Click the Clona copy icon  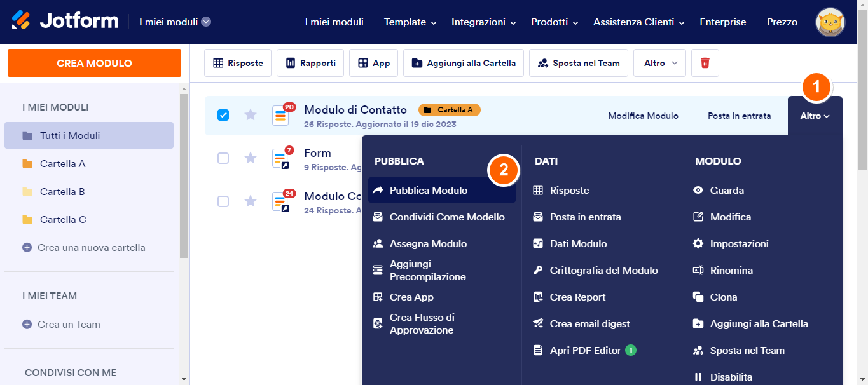pyautogui.click(x=698, y=297)
